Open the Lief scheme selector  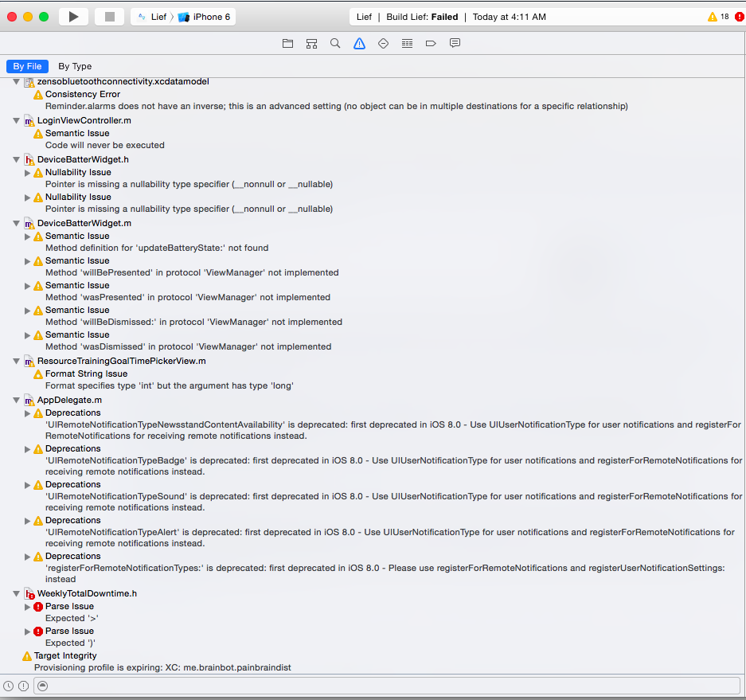coord(152,17)
